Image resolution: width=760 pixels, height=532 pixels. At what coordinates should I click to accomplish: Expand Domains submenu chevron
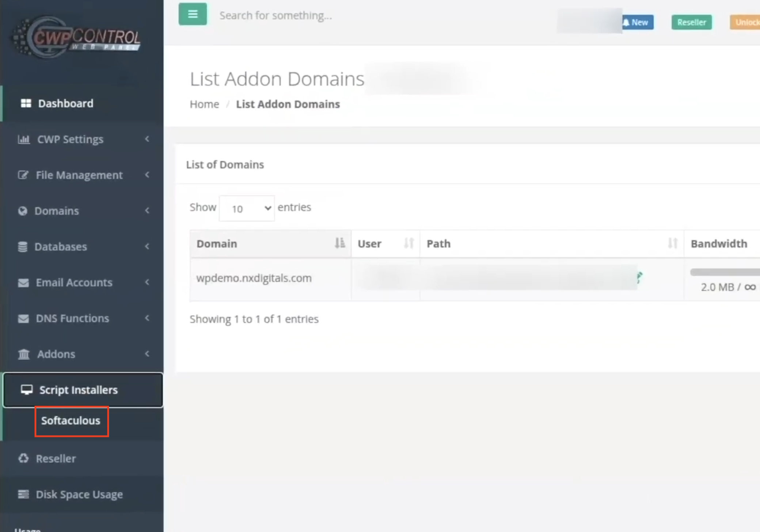click(x=147, y=210)
